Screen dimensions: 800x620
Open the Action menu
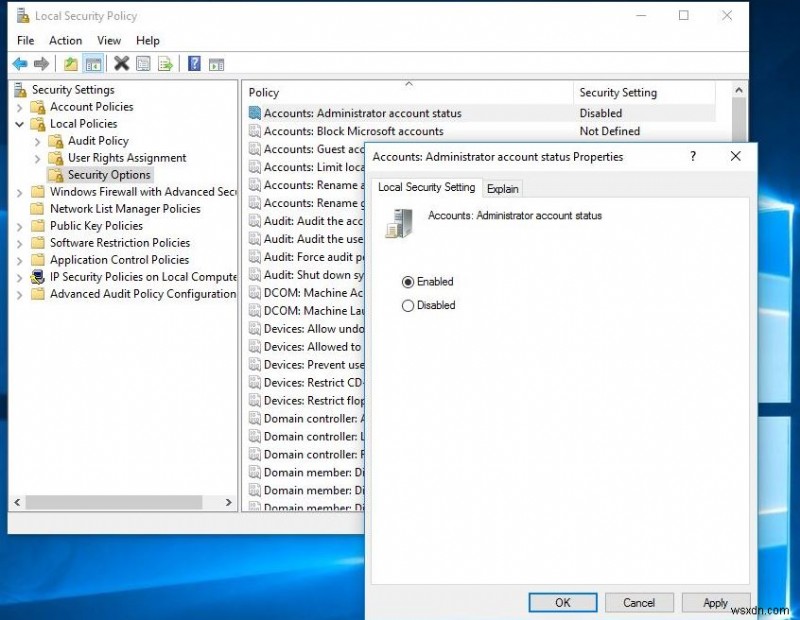[x=65, y=40]
